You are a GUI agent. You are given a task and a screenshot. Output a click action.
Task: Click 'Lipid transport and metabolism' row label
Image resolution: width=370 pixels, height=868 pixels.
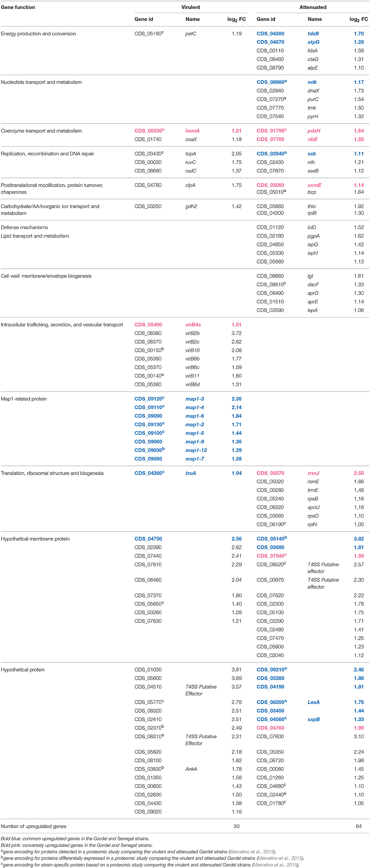[x=35, y=236]
